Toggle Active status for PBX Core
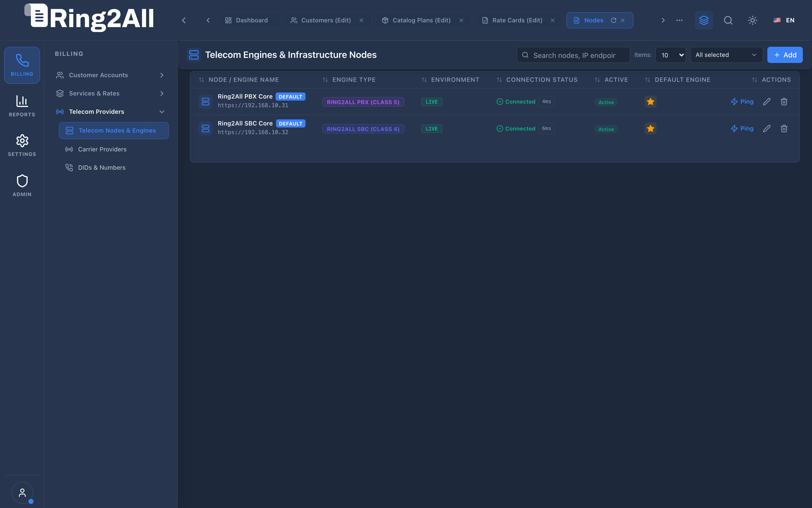The height and width of the screenshot is (508, 812). click(606, 102)
